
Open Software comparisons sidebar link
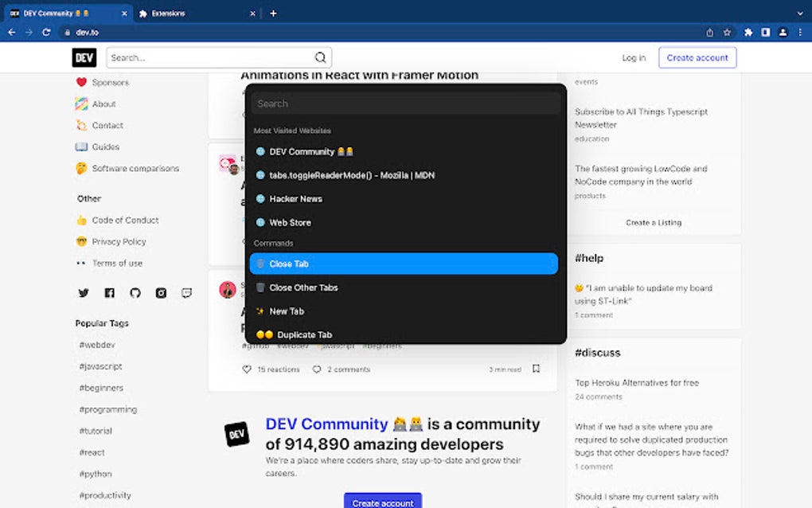pyautogui.click(x=135, y=168)
